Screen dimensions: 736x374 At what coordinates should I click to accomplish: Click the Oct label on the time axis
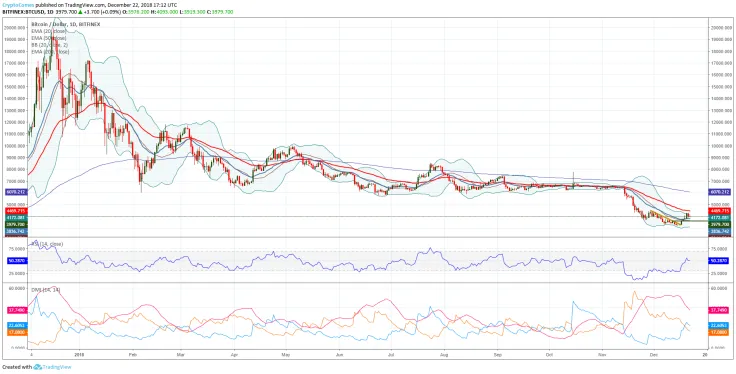549,356
